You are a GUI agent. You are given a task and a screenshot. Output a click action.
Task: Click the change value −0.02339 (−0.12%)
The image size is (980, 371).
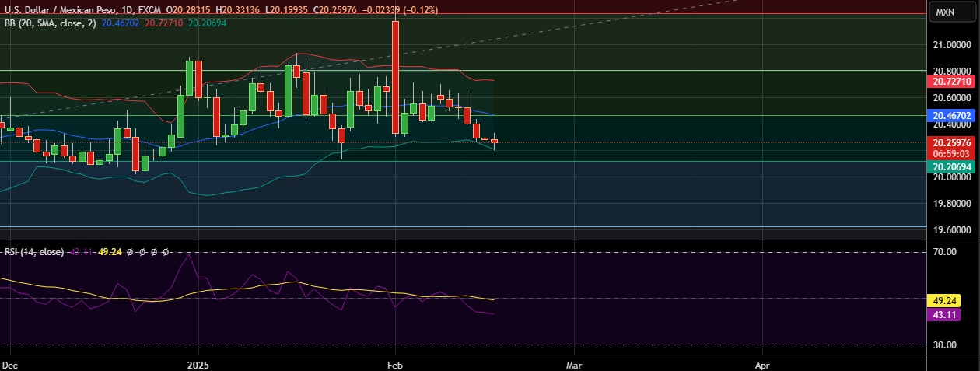(400, 10)
